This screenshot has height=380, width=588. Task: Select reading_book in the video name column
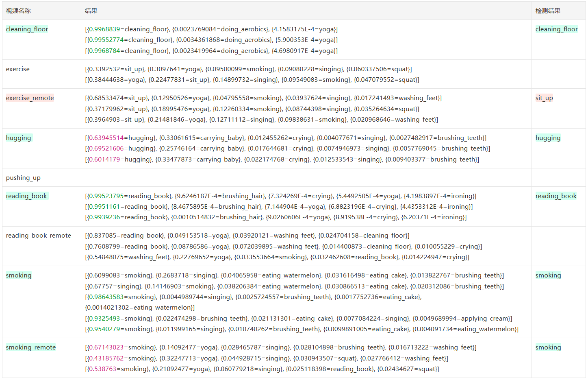[26, 196]
